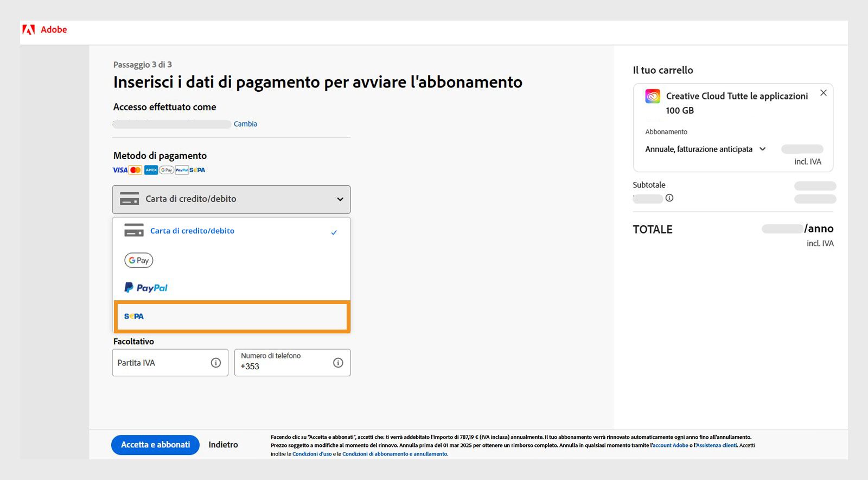Open the account Adobe link
The width and height of the screenshot is (868, 480).
[x=670, y=445]
